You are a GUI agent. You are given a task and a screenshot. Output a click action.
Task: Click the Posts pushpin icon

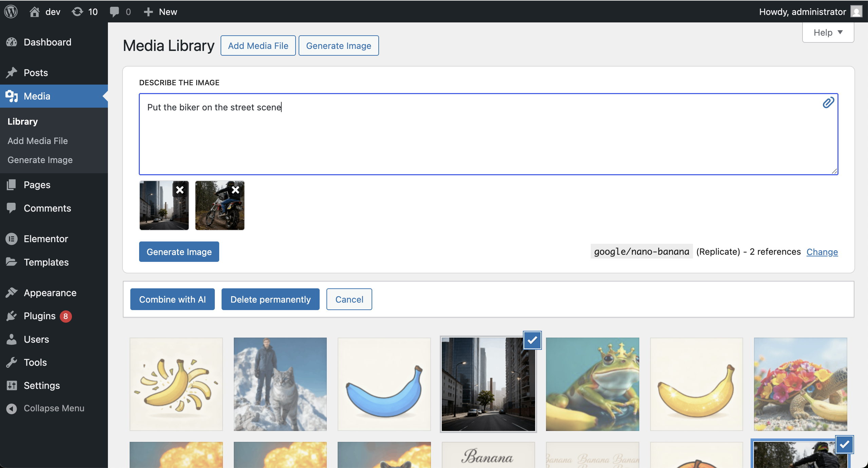click(12, 72)
